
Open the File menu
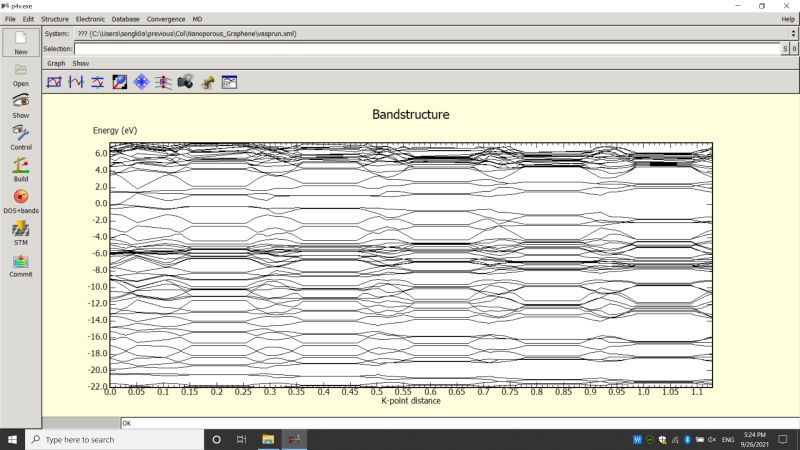(10, 19)
